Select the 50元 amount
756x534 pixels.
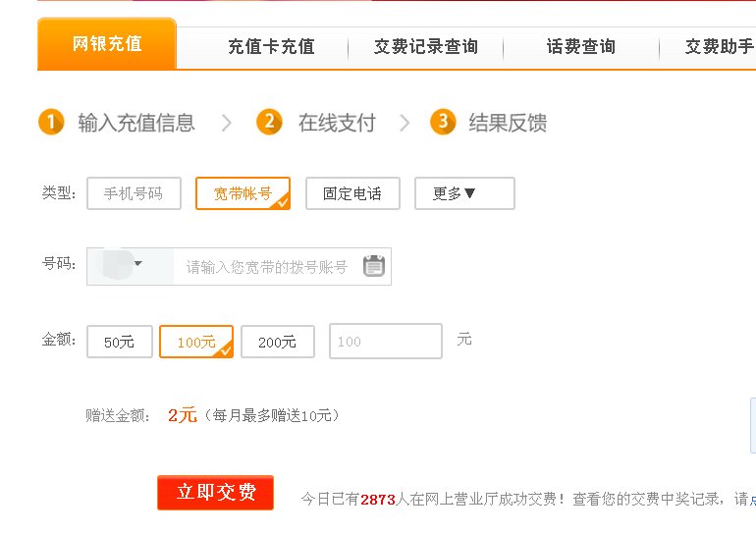(x=120, y=342)
